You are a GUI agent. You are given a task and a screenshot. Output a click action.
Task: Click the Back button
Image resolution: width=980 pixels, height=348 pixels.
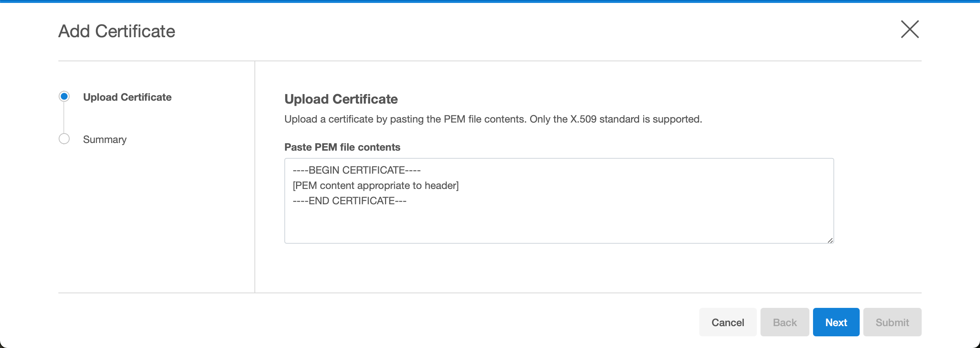click(x=785, y=322)
